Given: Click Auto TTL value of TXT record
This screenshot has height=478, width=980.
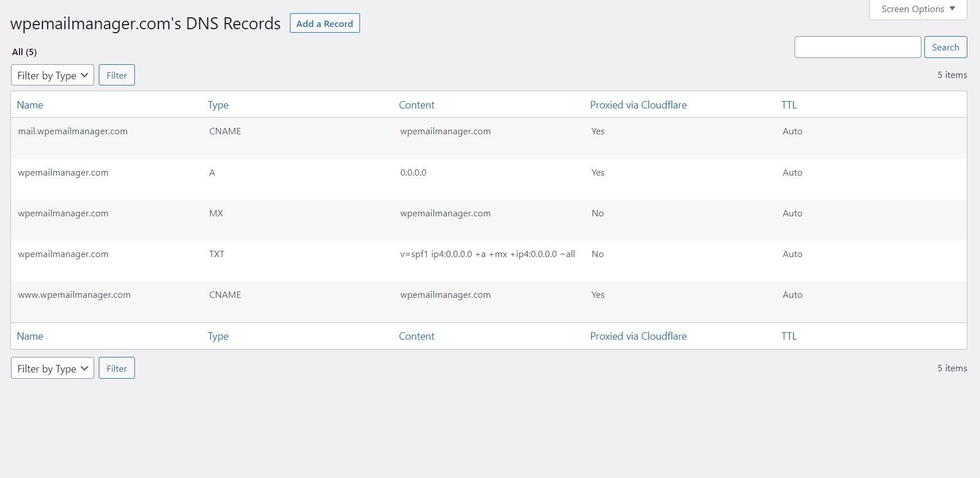Looking at the screenshot, I should (x=792, y=254).
